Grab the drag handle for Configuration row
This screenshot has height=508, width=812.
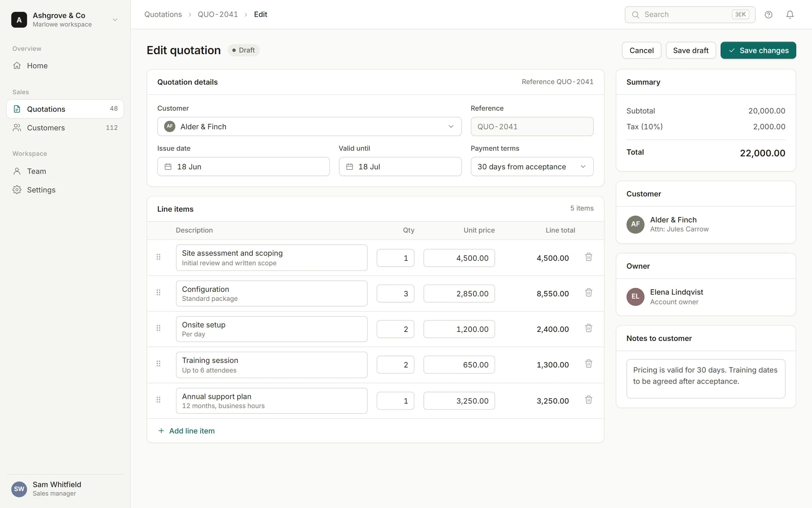(158, 293)
